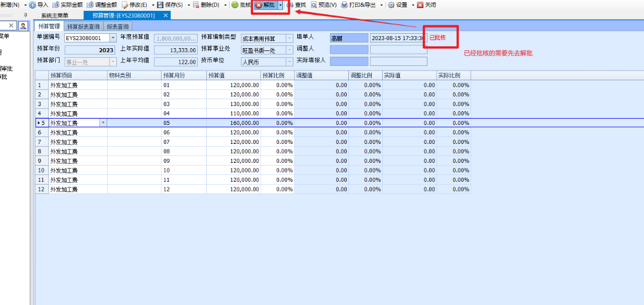Switch to the 系统主菜单 tab
The width and height of the screenshot is (644, 305).
[x=54, y=15]
